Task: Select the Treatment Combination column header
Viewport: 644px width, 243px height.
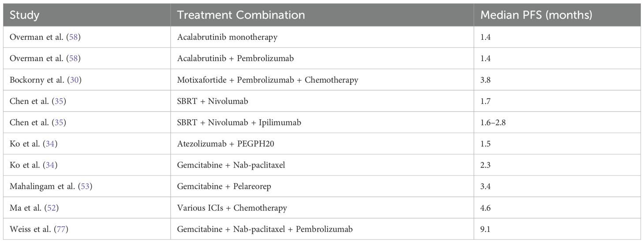Action: click(x=241, y=15)
